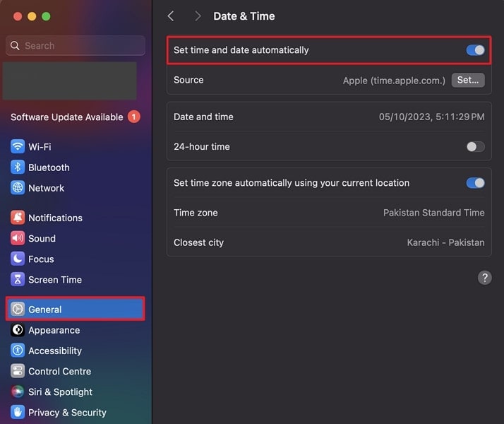This screenshot has height=424, width=504.
Task: Turn off automatic time zone toggle
Action: click(475, 183)
